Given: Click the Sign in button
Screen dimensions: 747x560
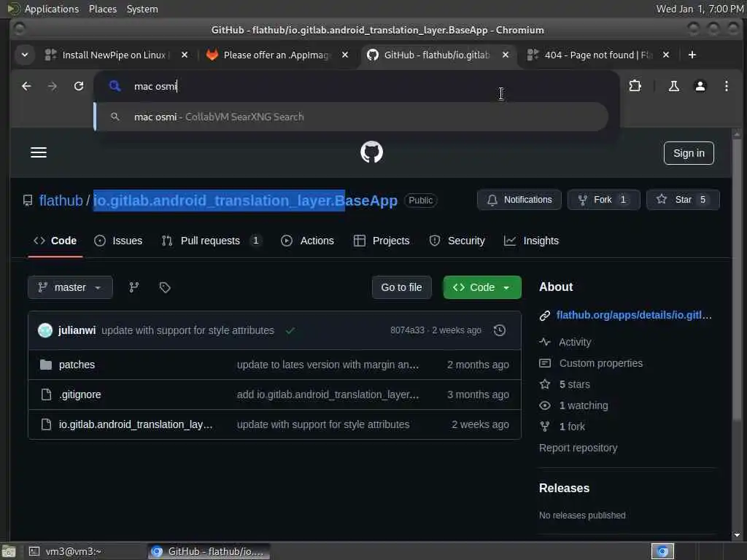Looking at the screenshot, I should click(689, 153).
